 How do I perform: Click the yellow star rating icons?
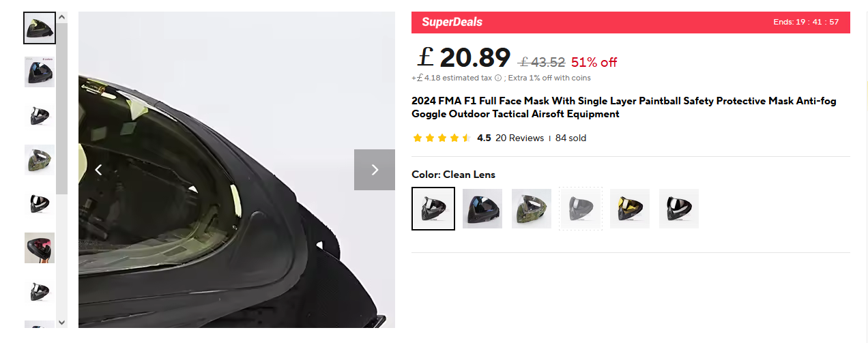[442, 138]
